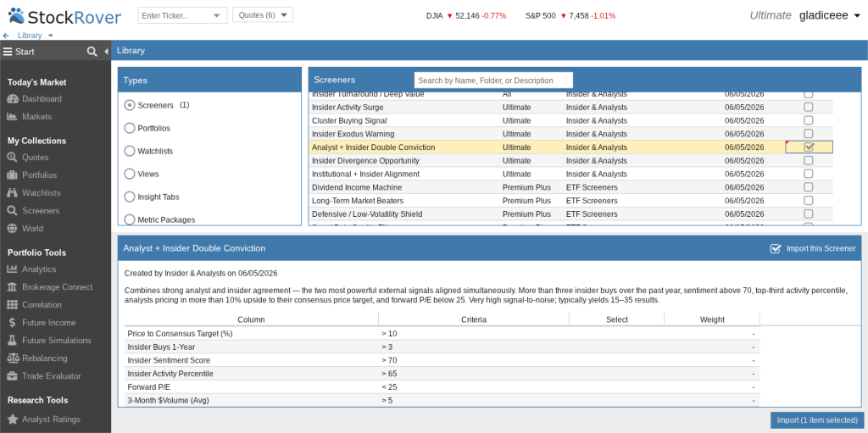Open the World globe icon
Viewport: 868px width, 433px height.
(x=12, y=228)
